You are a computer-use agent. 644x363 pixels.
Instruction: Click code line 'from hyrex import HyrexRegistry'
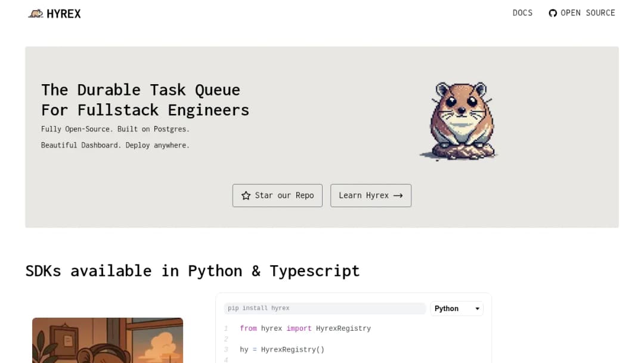tap(305, 328)
